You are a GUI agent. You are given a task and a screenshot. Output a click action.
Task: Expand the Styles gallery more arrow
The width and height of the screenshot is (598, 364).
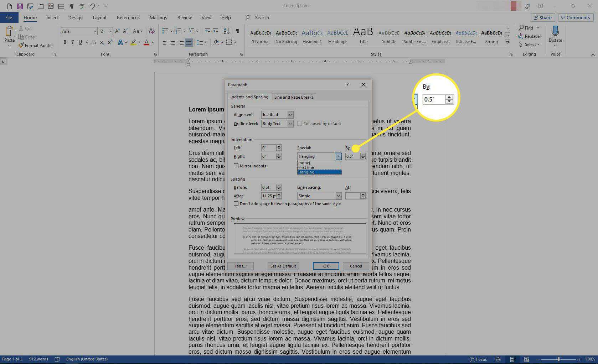pyautogui.click(x=507, y=42)
